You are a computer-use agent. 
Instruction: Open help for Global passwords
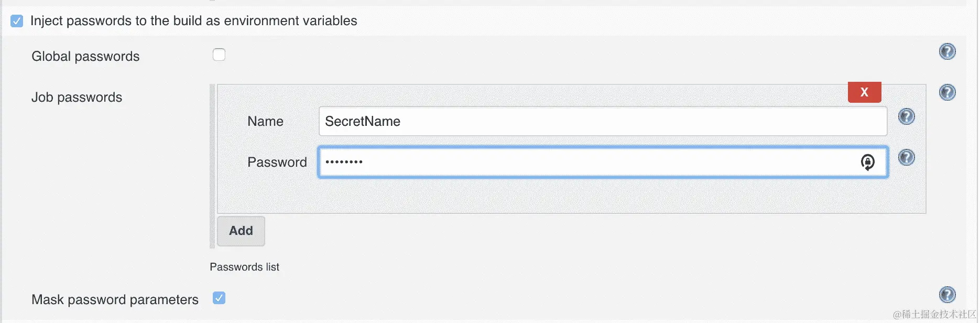[947, 51]
